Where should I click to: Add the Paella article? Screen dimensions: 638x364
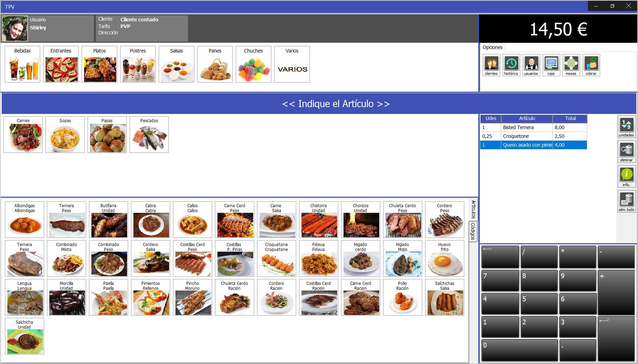click(109, 297)
